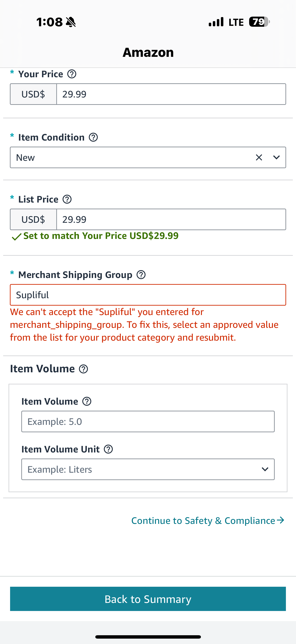Image resolution: width=296 pixels, height=644 pixels.
Task: Expand the Item Condition dropdown arrow
Action: 276,157
